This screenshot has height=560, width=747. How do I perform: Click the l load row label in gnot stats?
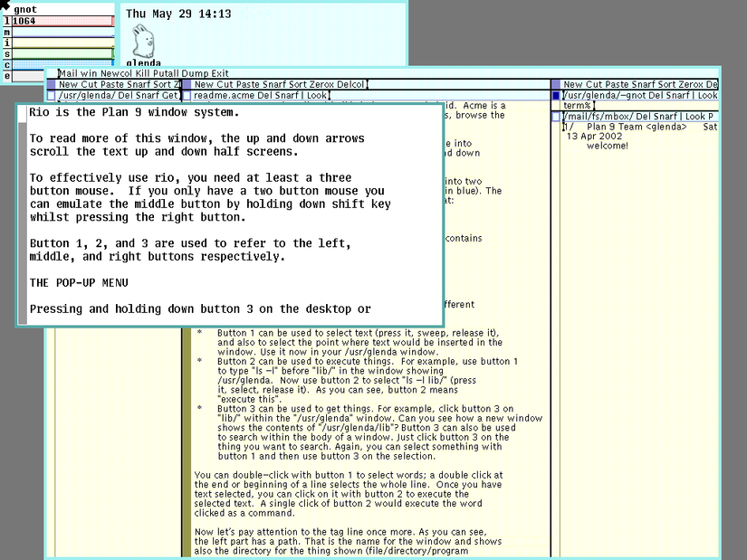click(x=7, y=21)
